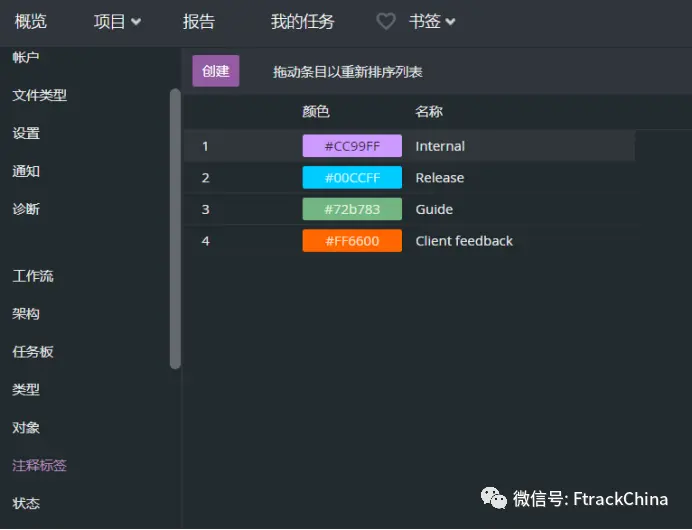
Task: Open 诊断 diagnostics in sidebar
Action: 26,209
